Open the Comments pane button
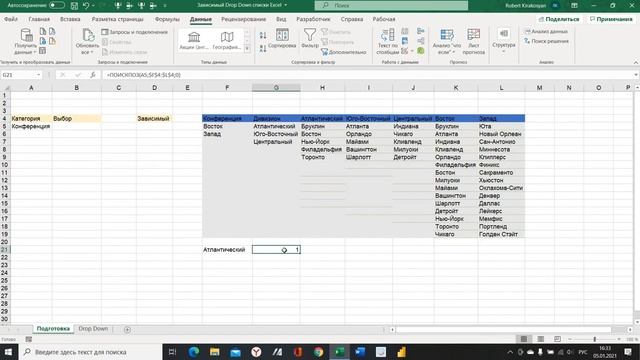Screen dimensions: 640x360 (x=611, y=19)
